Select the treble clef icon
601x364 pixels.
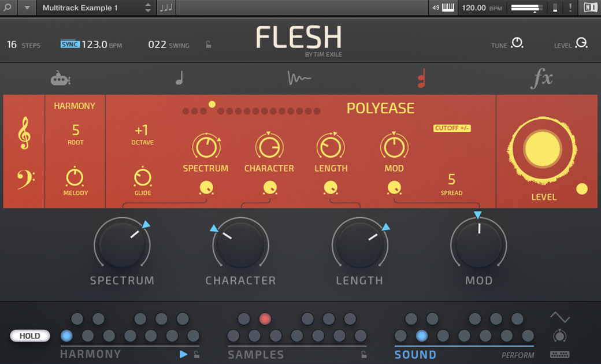tap(24, 133)
